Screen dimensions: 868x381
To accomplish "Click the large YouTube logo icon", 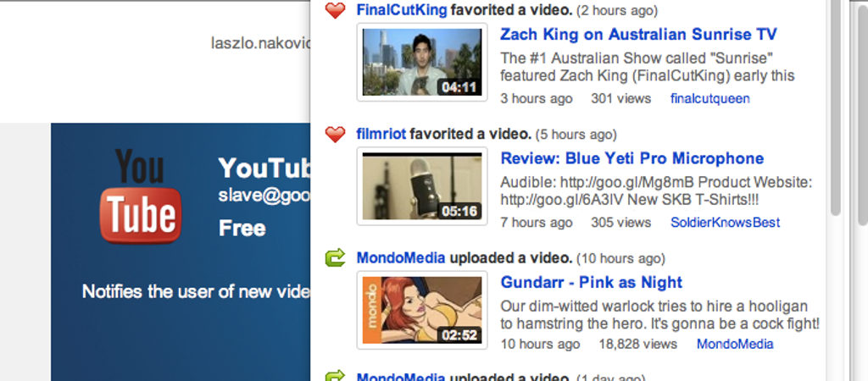I will [x=140, y=196].
